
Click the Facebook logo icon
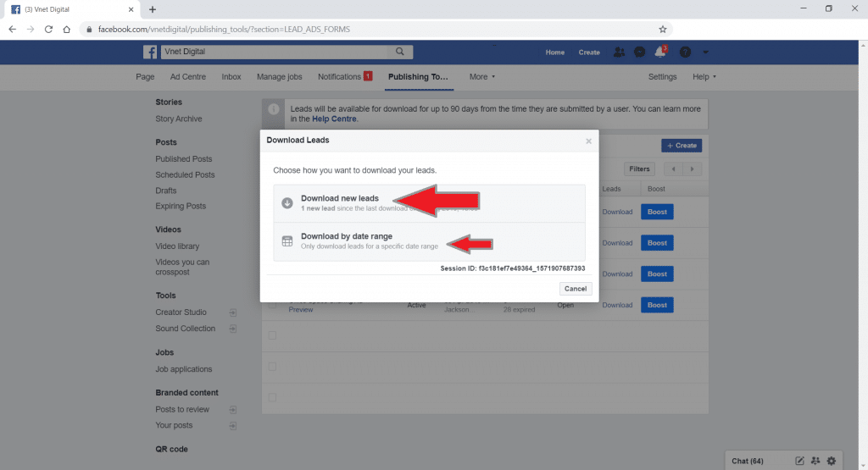point(149,52)
